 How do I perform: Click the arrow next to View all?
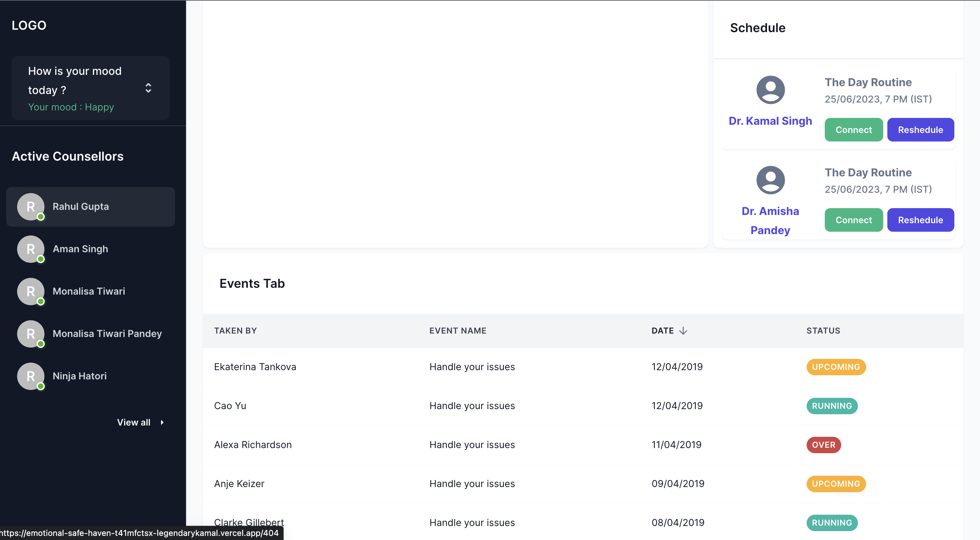tap(162, 422)
